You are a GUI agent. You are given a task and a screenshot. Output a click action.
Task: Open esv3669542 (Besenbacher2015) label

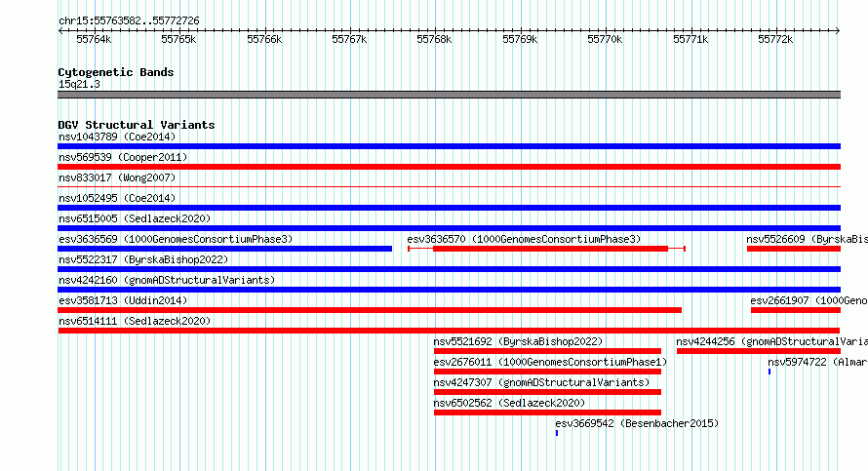click(637, 423)
